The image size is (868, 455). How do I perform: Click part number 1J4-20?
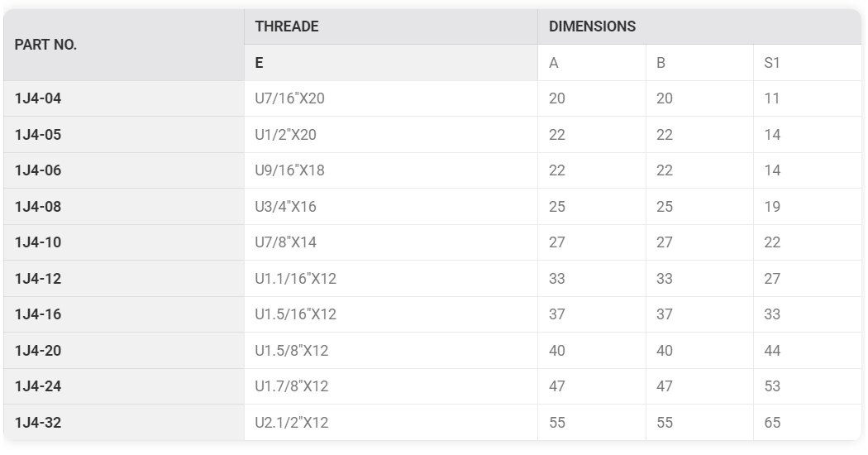pyautogui.click(x=38, y=351)
